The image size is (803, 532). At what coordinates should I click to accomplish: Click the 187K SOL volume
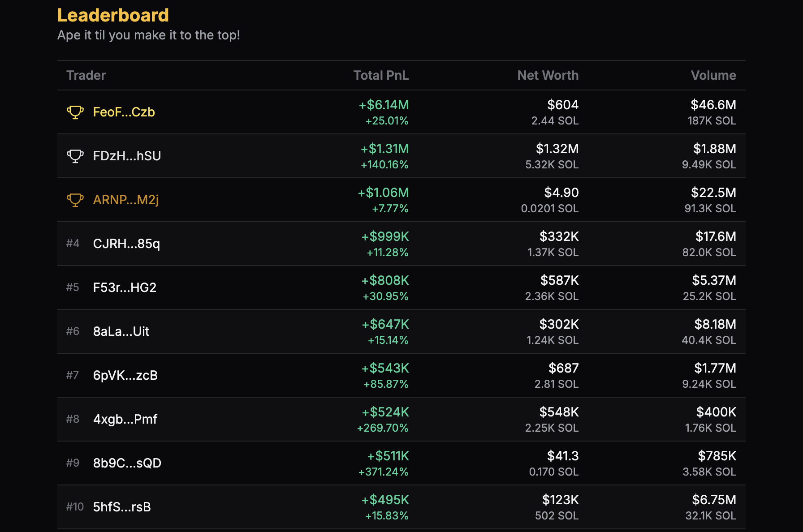[712, 121]
